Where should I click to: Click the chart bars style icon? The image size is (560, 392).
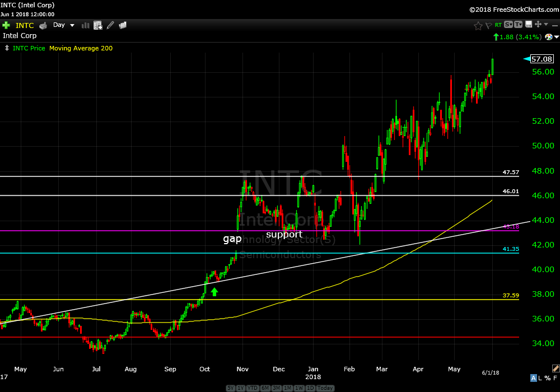(86, 25)
